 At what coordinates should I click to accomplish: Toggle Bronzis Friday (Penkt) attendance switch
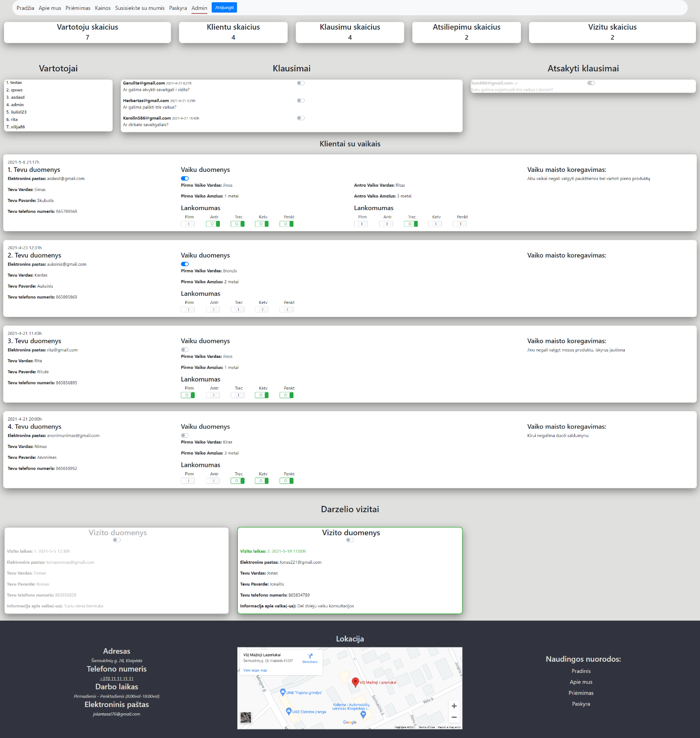point(287,310)
